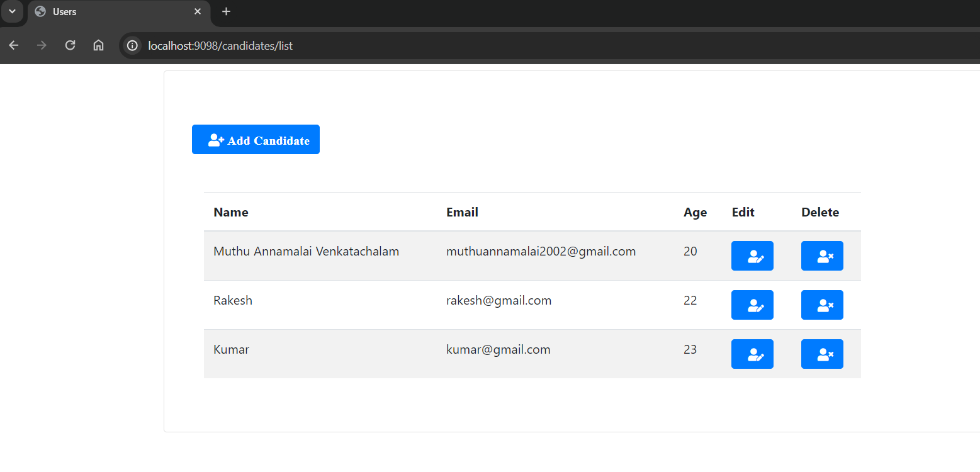View site information icon in address bar

[x=132, y=45]
